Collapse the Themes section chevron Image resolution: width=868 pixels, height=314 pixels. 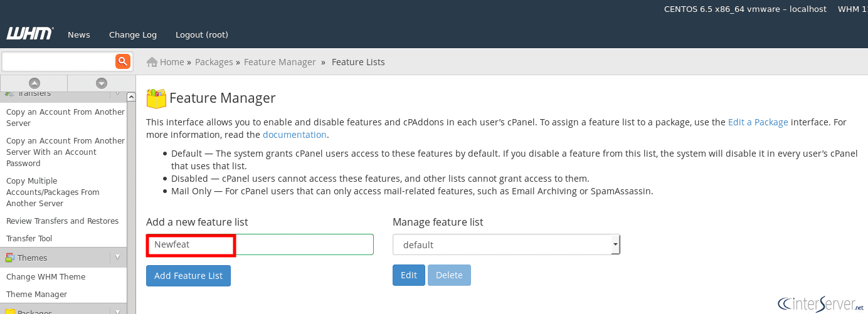coord(117,257)
